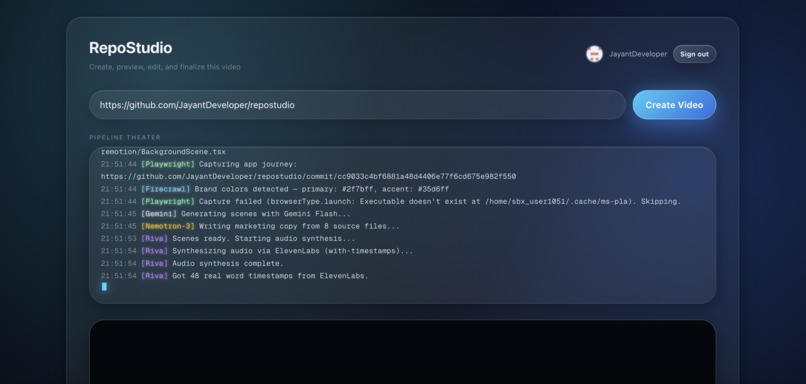Click the Playwright Capturing app journey line
The height and width of the screenshot is (384, 806).
(x=199, y=164)
